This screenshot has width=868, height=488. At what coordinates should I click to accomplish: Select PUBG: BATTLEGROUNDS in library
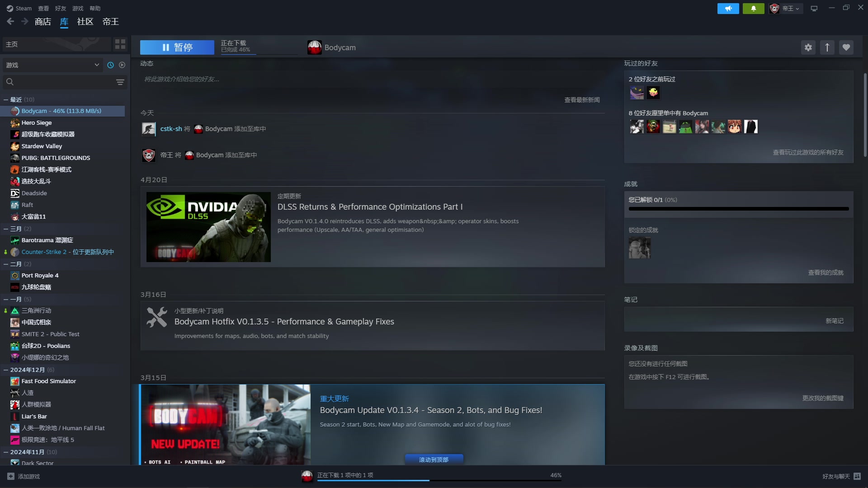coord(63,158)
